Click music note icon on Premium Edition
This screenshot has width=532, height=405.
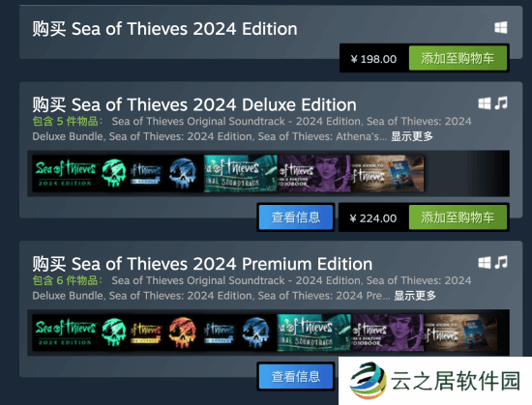501,262
